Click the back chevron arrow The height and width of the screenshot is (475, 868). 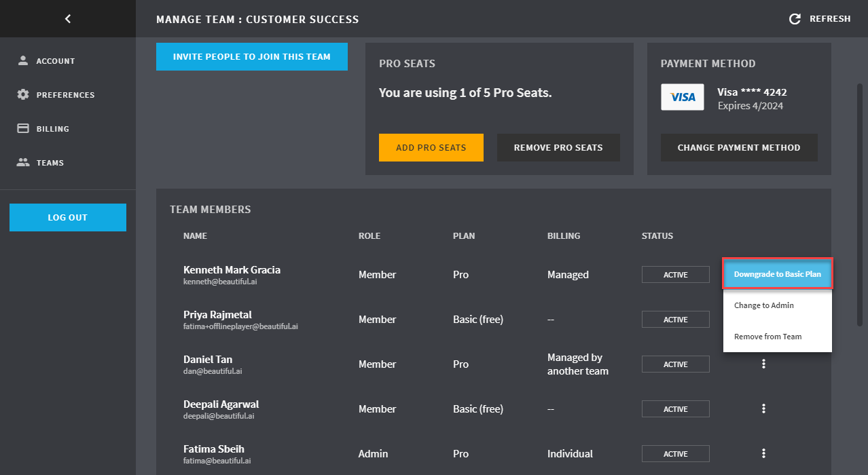[x=68, y=19]
